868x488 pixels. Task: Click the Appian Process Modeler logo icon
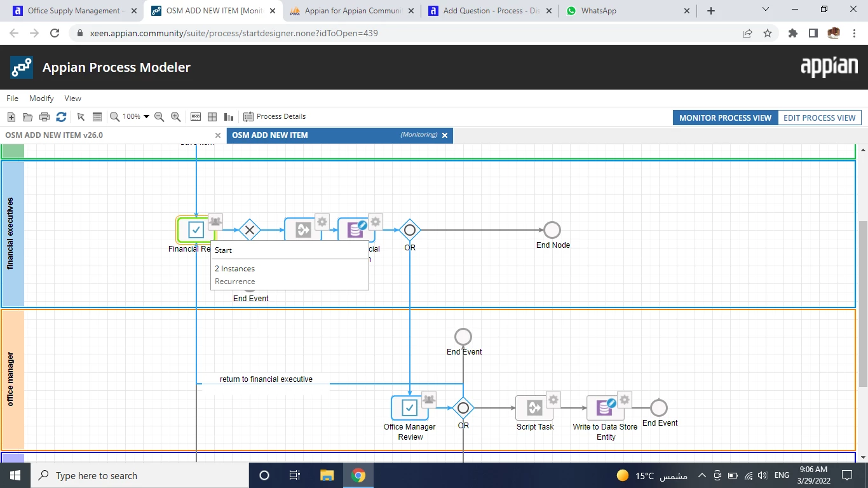[x=22, y=67]
